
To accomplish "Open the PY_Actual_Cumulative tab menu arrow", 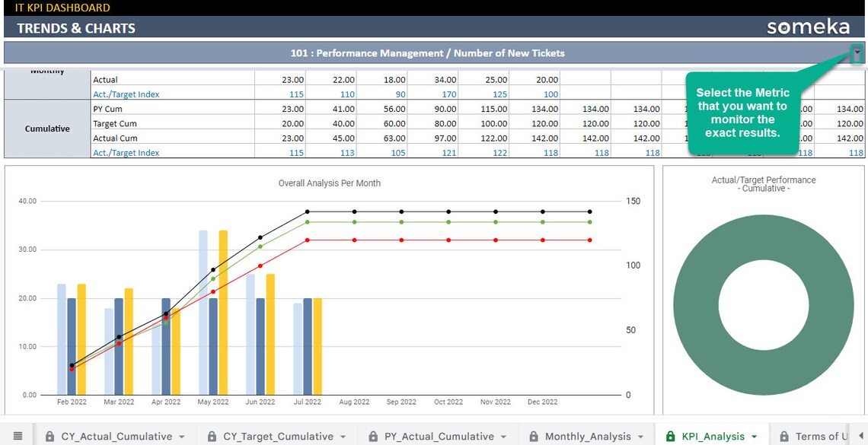I will [503, 437].
